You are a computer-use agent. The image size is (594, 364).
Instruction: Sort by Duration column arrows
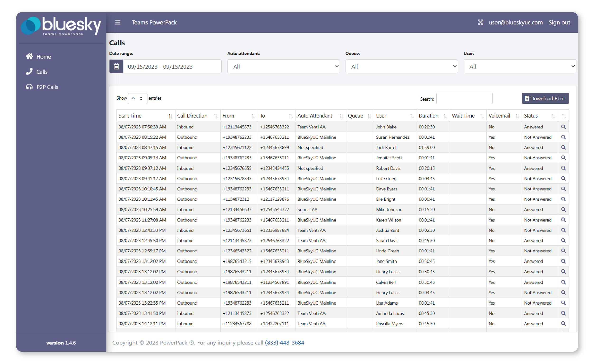(445, 116)
